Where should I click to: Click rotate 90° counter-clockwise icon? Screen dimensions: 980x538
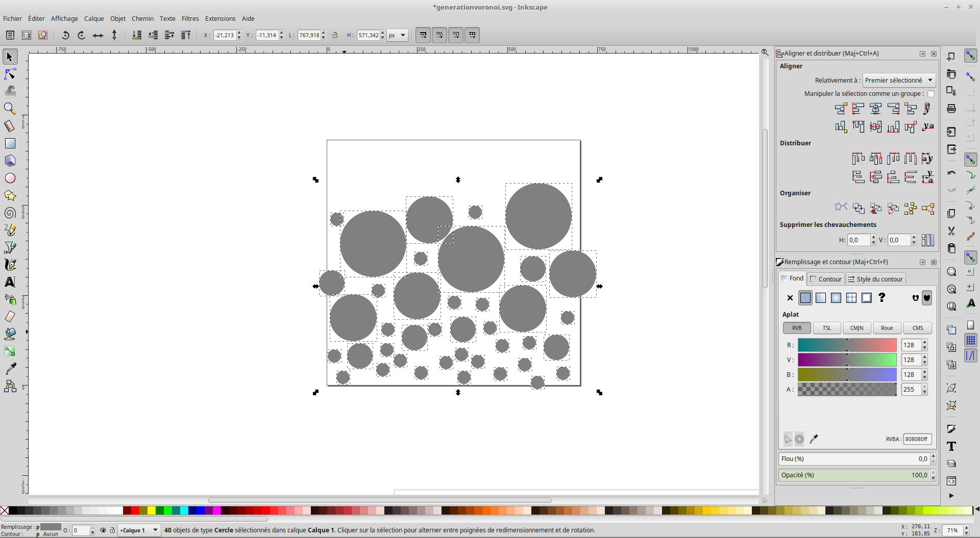[x=65, y=35]
